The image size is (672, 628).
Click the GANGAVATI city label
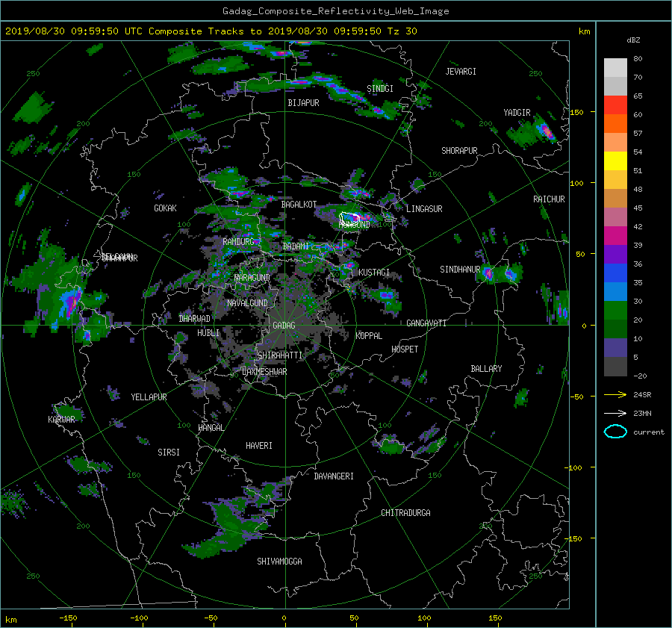(x=426, y=323)
